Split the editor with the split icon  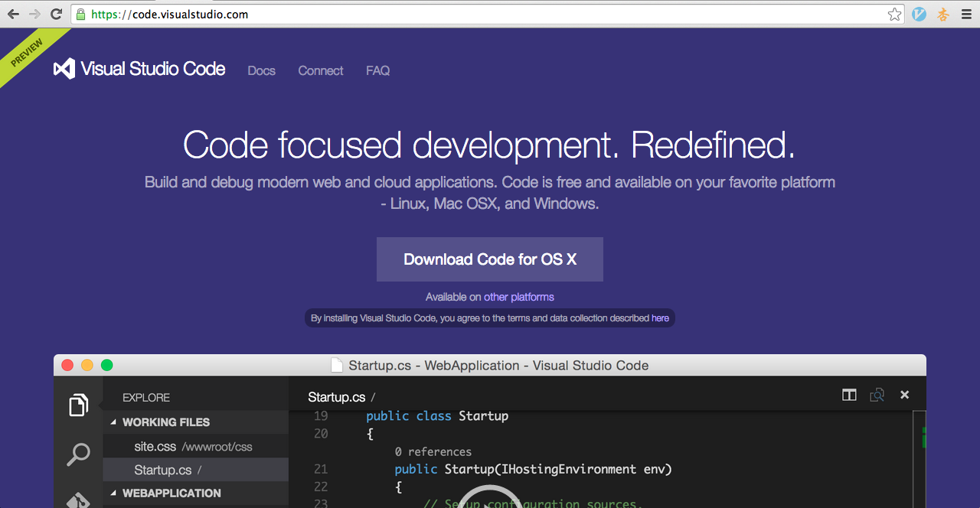click(849, 395)
